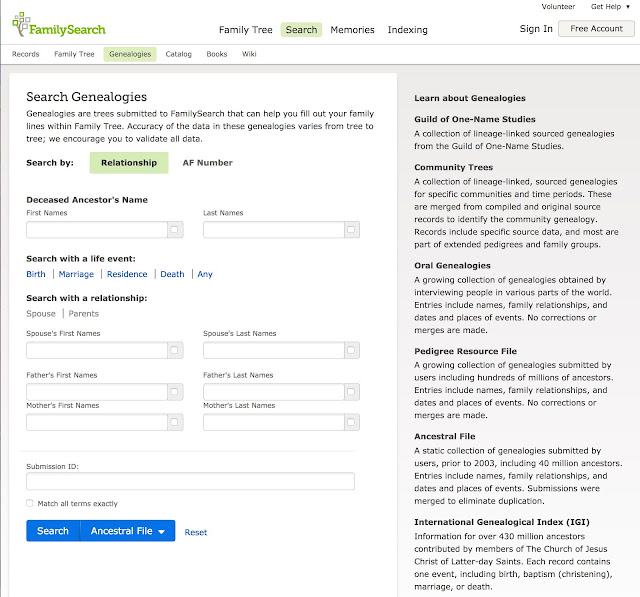Click the Ancestral File sidebar heading

pyautogui.click(x=444, y=437)
